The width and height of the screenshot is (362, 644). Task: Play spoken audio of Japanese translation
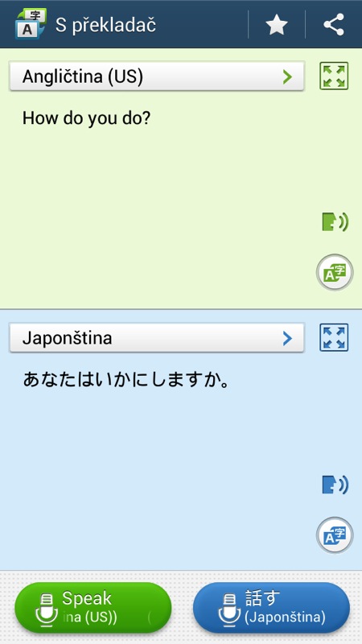pos(335,485)
